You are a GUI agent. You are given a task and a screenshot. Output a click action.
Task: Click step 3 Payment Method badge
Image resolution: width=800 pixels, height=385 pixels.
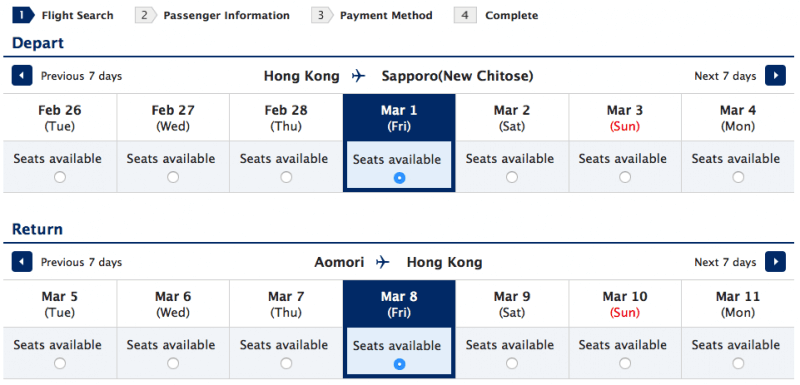coord(322,15)
